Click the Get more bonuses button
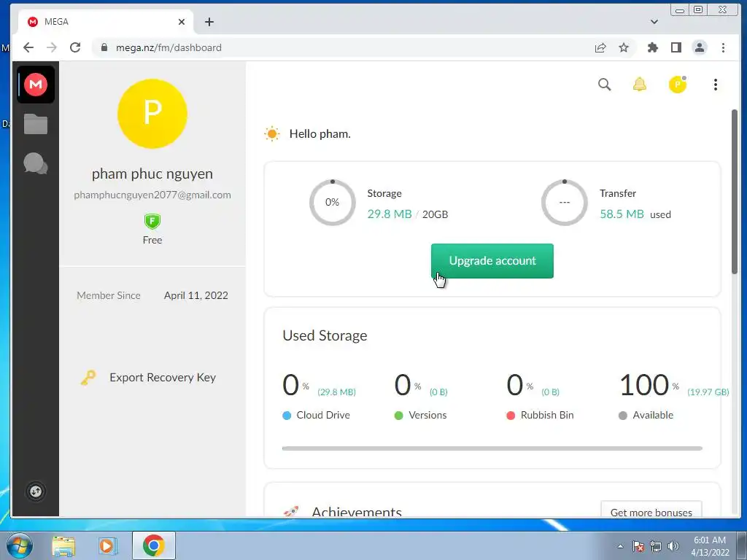This screenshot has height=560, width=747. (x=651, y=510)
